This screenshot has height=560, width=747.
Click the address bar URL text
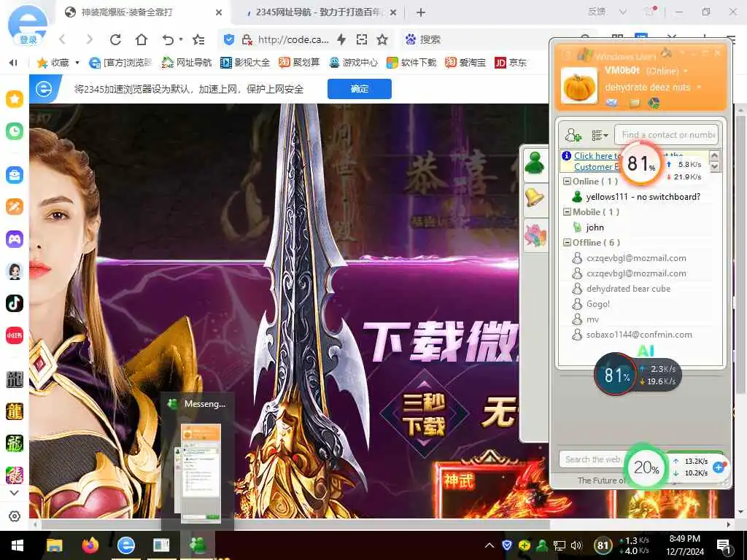(x=293, y=40)
